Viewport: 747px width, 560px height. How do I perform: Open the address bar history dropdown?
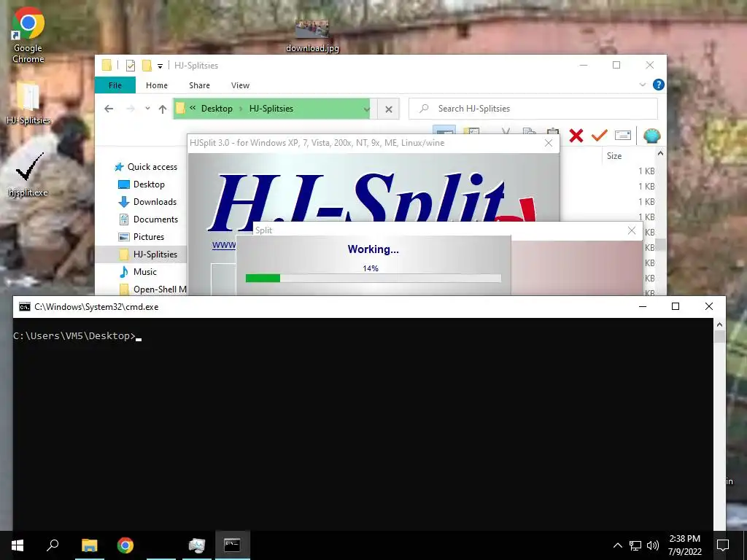coord(366,109)
